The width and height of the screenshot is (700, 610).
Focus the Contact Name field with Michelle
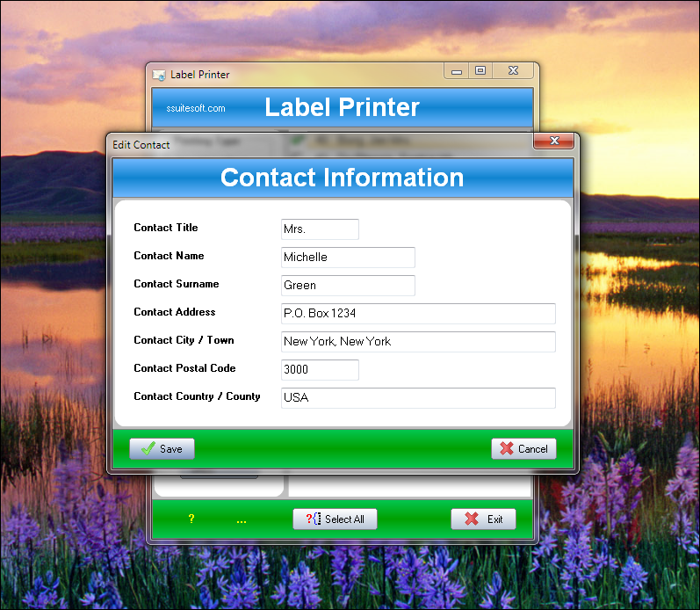coord(348,258)
